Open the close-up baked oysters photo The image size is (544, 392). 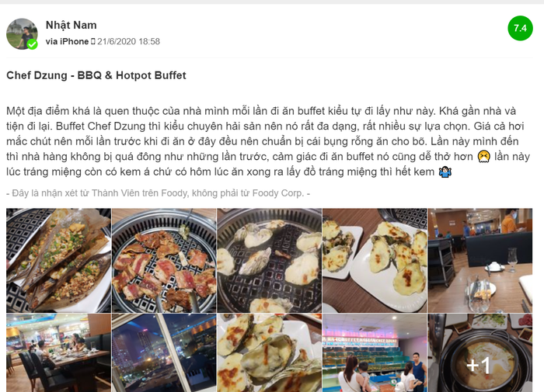click(x=270, y=353)
